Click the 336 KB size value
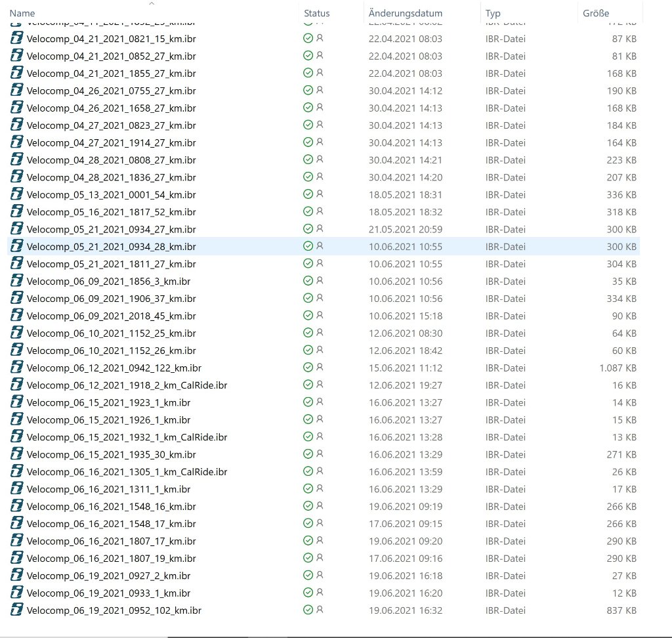This screenshot has width=672, height=638. coord(621,195)
